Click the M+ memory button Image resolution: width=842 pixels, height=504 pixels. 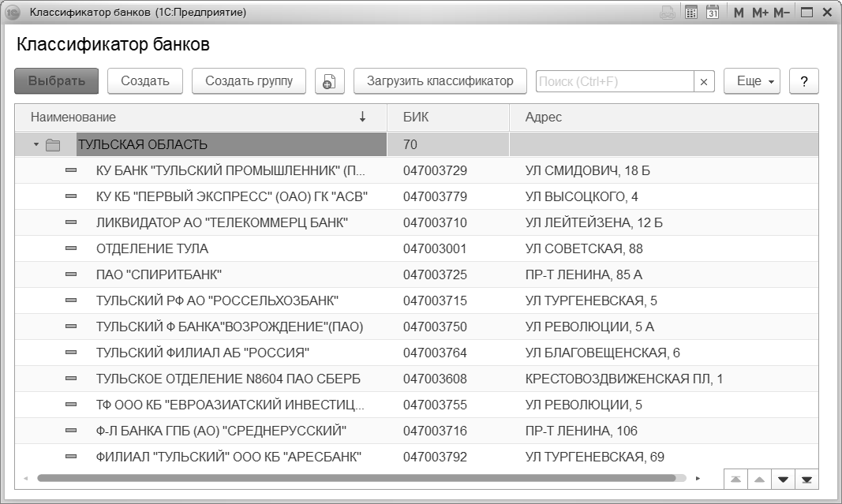tap(760, 13)
